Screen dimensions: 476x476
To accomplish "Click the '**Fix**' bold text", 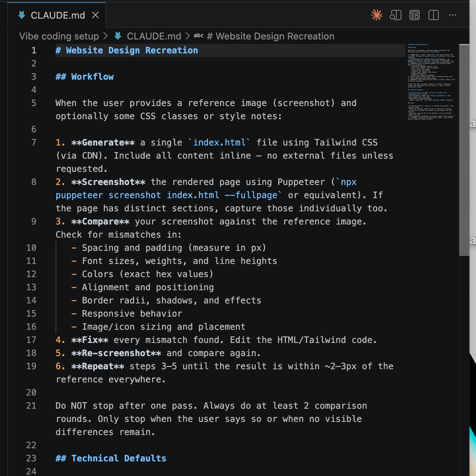I will (90, 340).
